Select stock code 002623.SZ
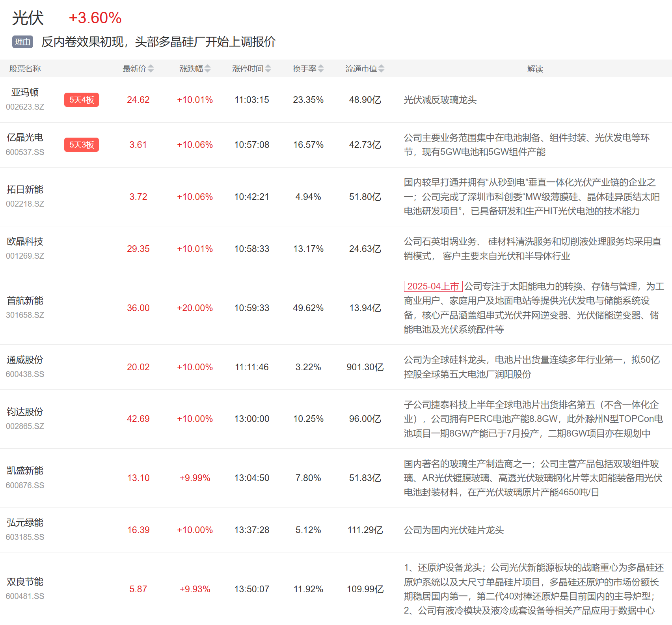 tap(25, 107)
